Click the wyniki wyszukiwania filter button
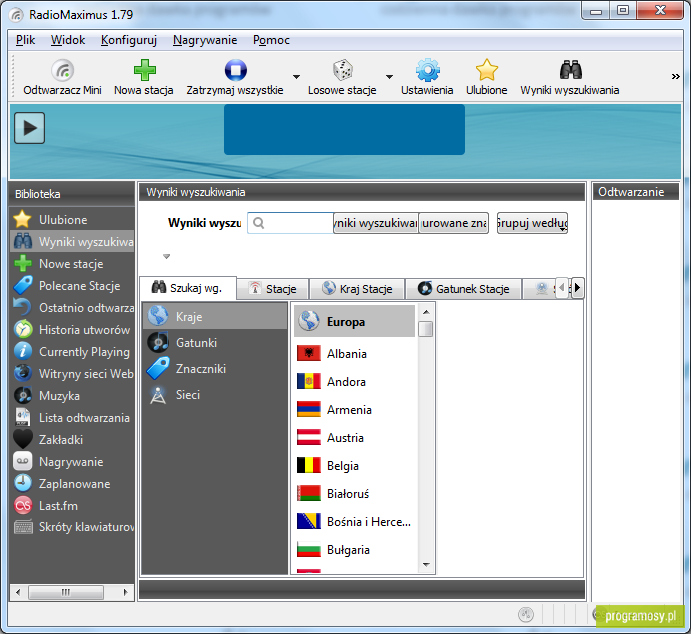Viewport: 691px width, 634px height. [375, 223]
